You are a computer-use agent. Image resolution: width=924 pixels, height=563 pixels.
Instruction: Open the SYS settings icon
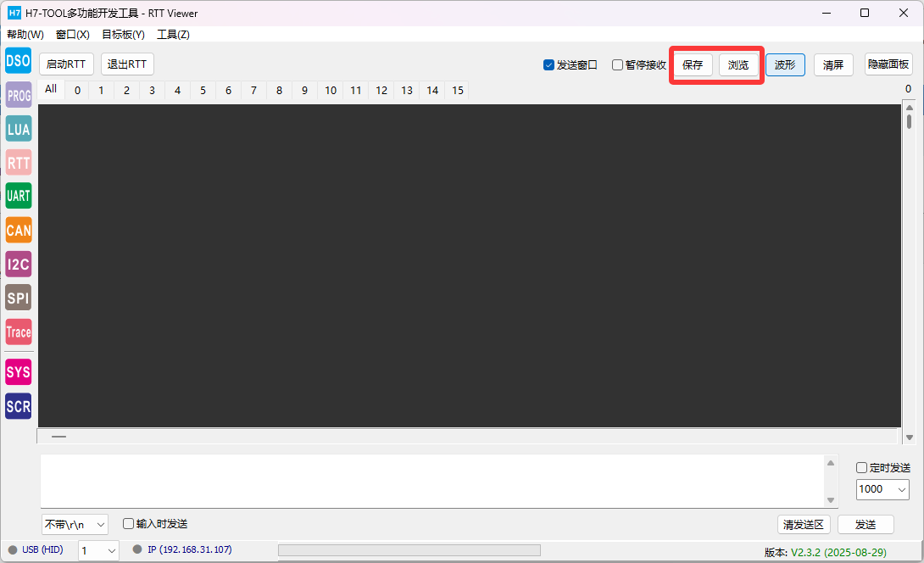click(18, 372)
